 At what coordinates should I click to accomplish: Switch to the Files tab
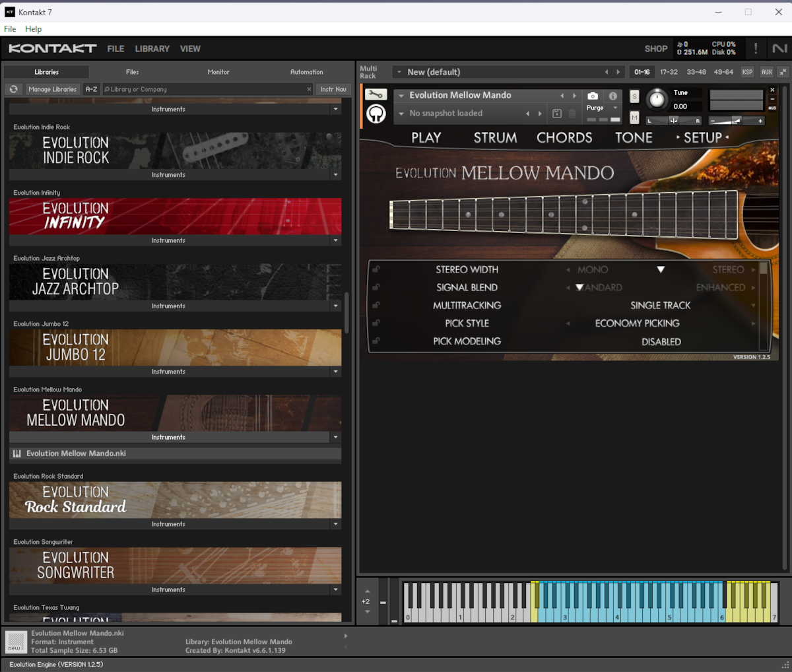[132, 72]
